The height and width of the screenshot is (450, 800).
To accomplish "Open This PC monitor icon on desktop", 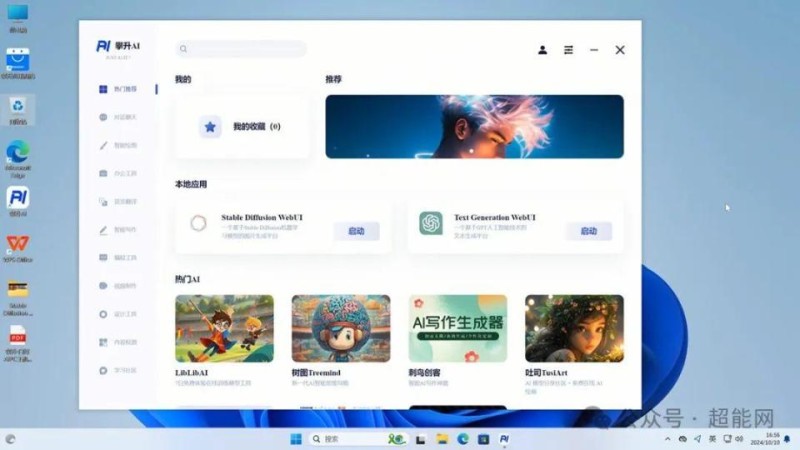I will pos(18,18).
